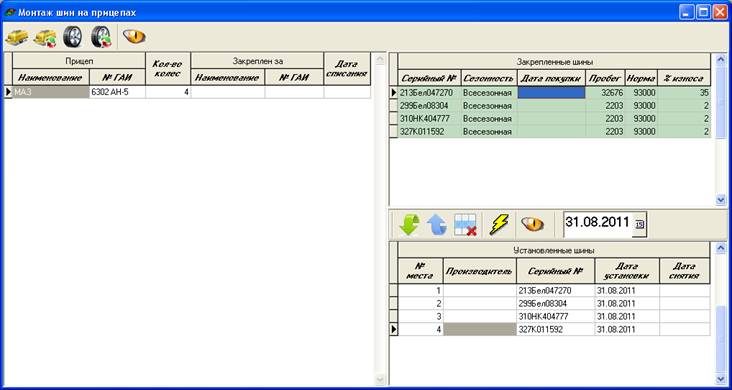Image resolution: width=732 pixels, height=390 pixels.
Task: Click the plain tire icon in top toolbar
Action: coord(73,37)
